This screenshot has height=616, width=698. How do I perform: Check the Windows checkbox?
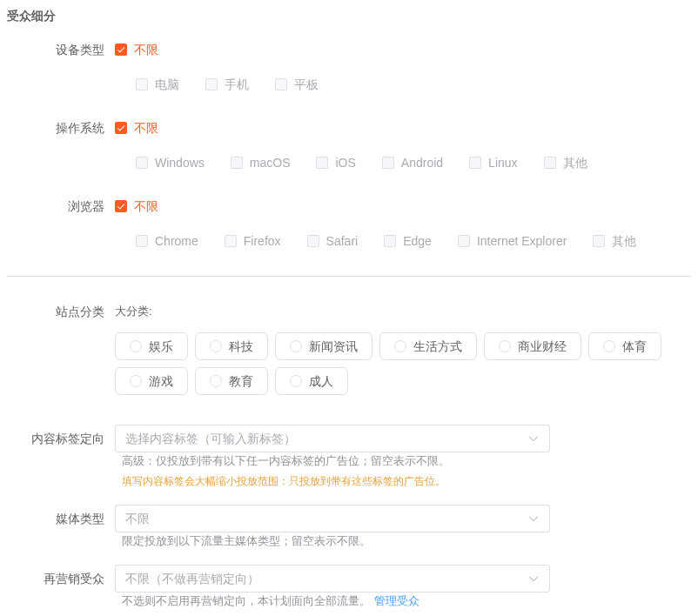(x=142, y=163)
